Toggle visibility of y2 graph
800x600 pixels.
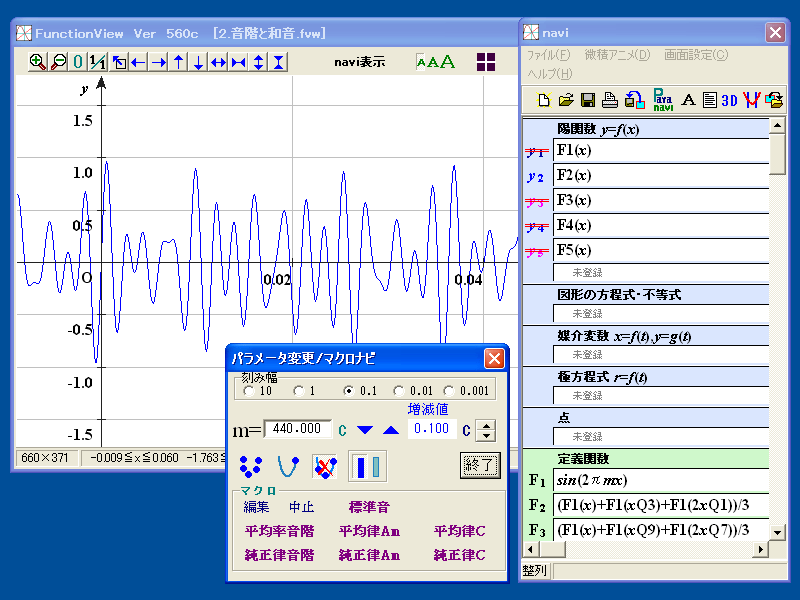[x=537, y=177]
